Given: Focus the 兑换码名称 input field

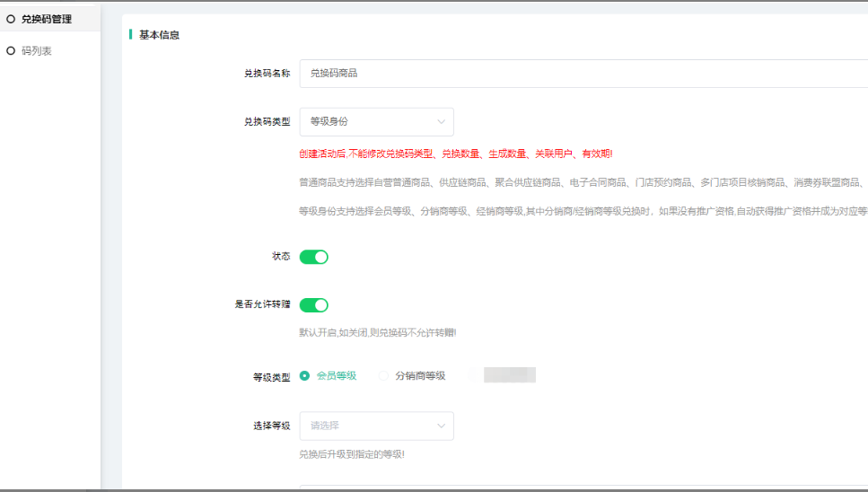Looking at the screenshot, I should 574,74.
